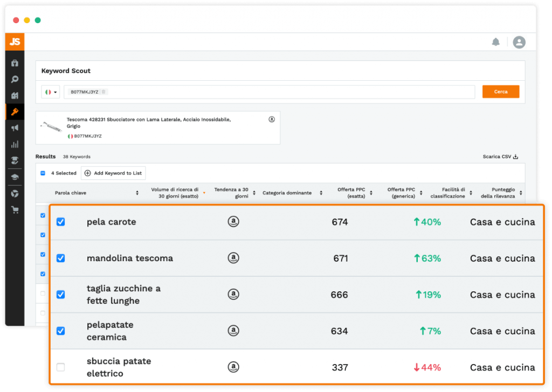Download results via Scarica CSV
Screen dimensions: 552x392
[500, 157]
